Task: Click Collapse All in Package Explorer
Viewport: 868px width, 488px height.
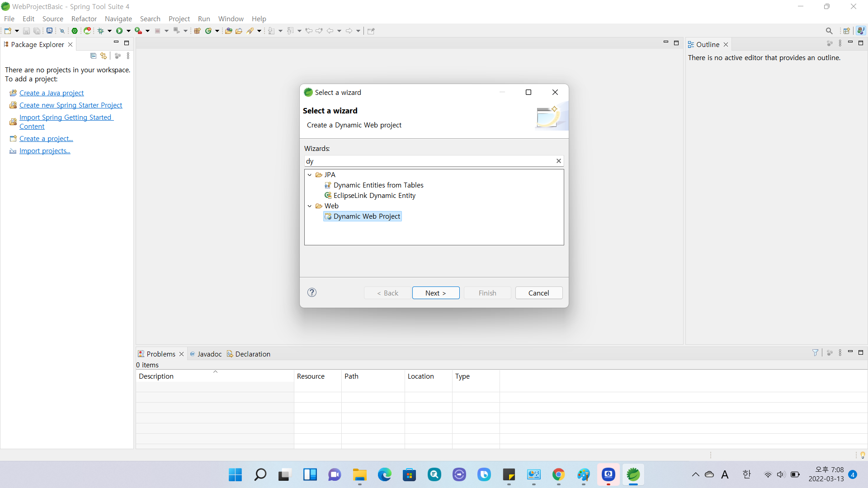Action: (93, 56)
